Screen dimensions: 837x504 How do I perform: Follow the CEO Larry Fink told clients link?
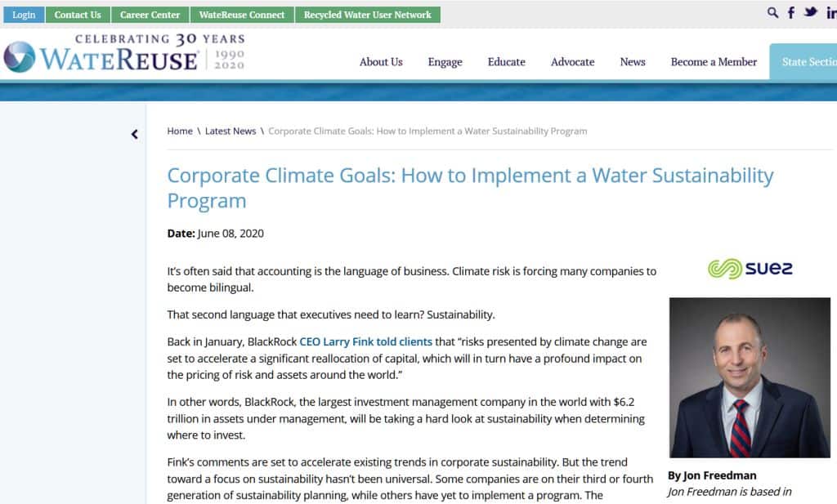click(x=366, y=341)
